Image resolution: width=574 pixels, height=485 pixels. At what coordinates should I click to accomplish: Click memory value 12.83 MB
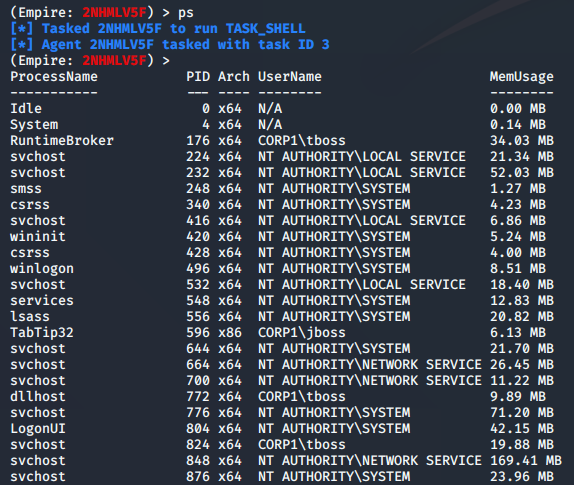(x=522, y=301)
